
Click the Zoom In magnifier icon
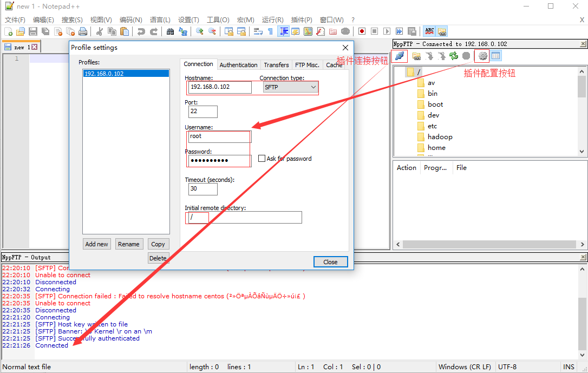(199, 31)
